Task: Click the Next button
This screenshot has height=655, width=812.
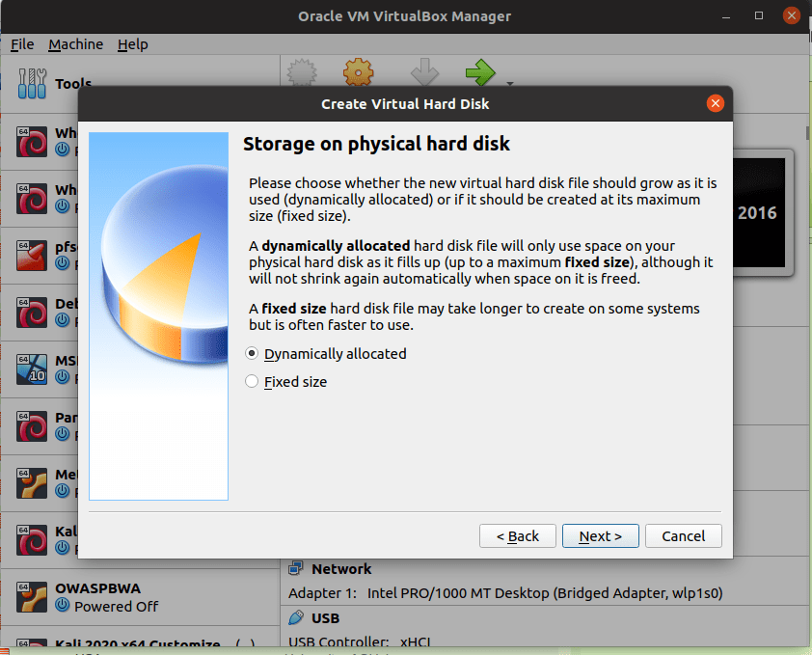Action: (600, 535)
